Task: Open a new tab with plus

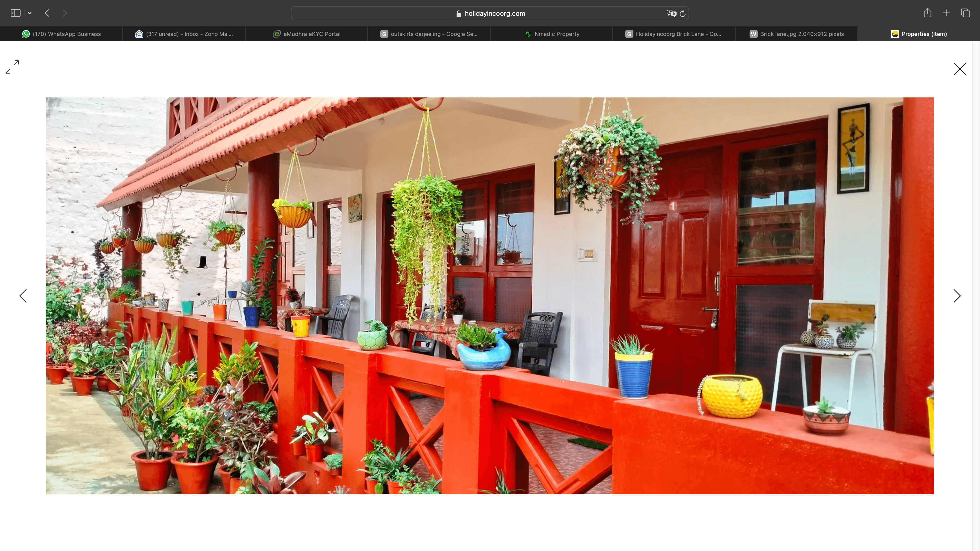Action: coord(946,13)
